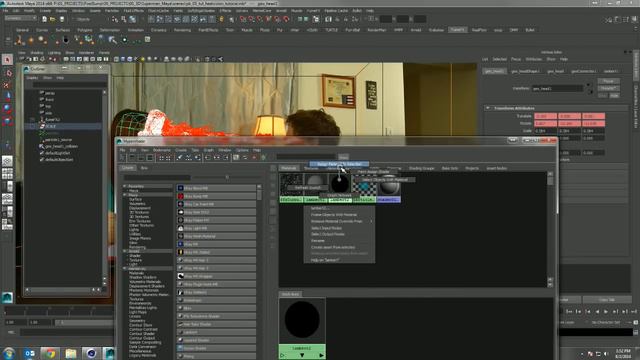
Task: Open the menu set dropdown
Action: tap(20, 18)
